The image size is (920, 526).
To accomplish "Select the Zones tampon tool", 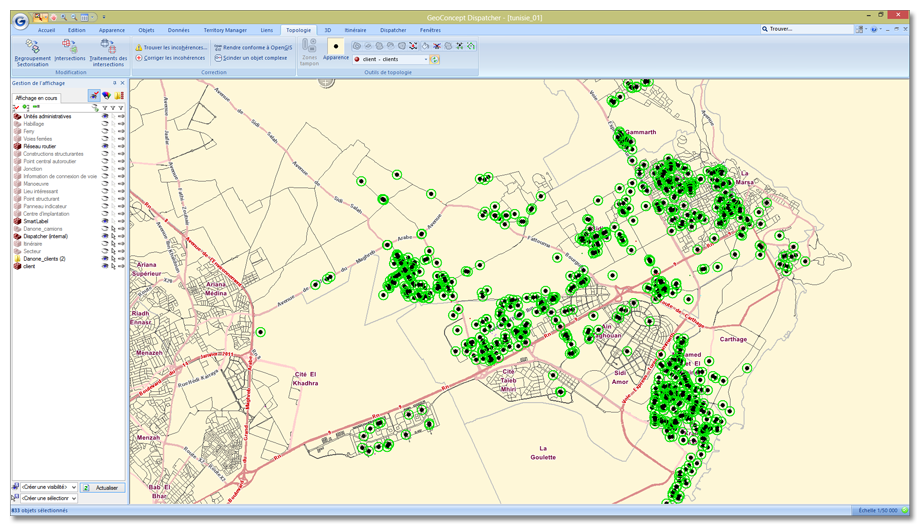I will 310,46.
